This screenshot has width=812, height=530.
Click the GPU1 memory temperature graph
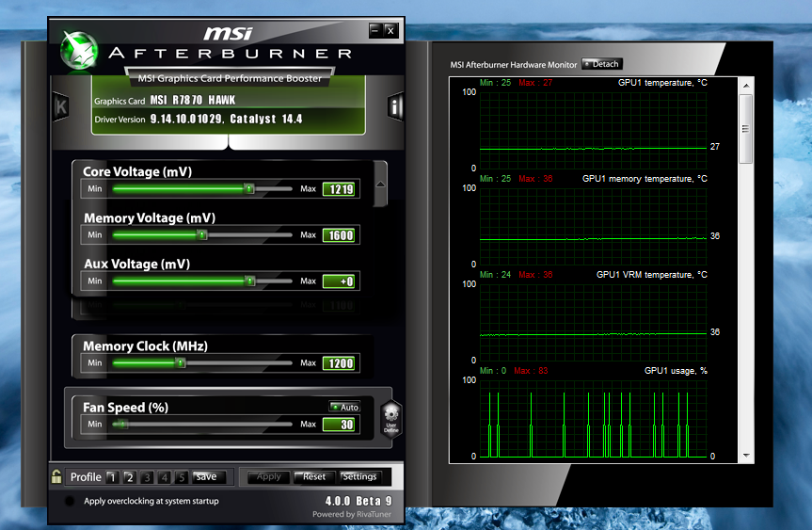point(593,226)
